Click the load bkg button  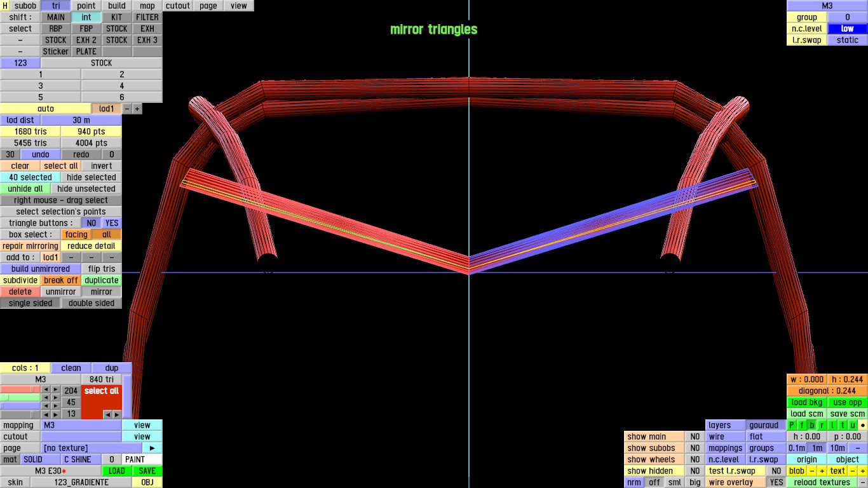coord(807,402)
